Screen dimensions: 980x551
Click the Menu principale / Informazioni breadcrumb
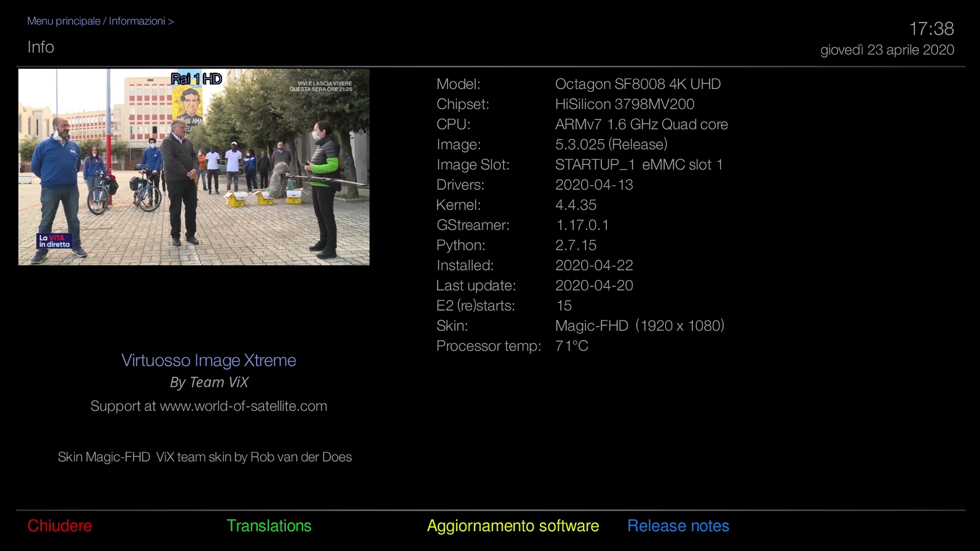pos(101,21)
